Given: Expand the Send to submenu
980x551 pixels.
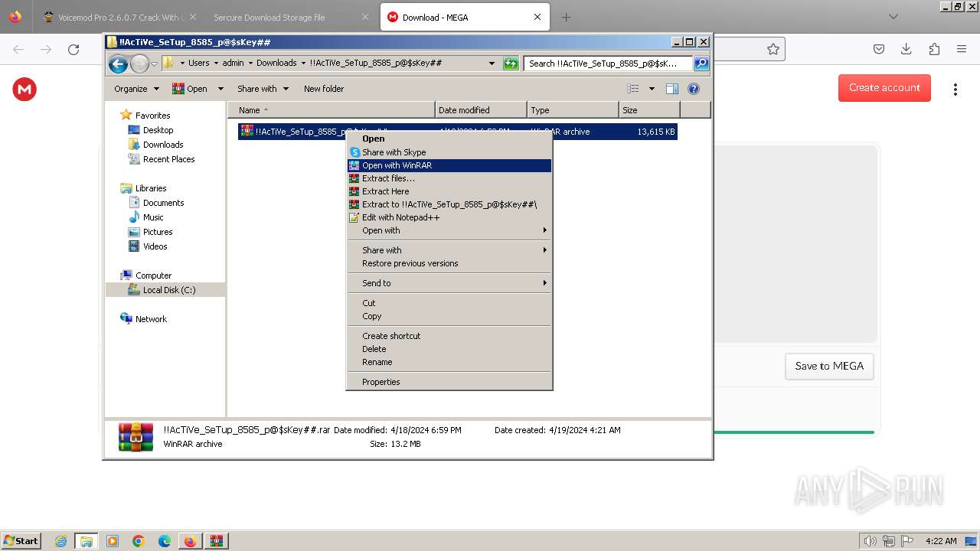Looking at the screenshot, I should 449,283.
